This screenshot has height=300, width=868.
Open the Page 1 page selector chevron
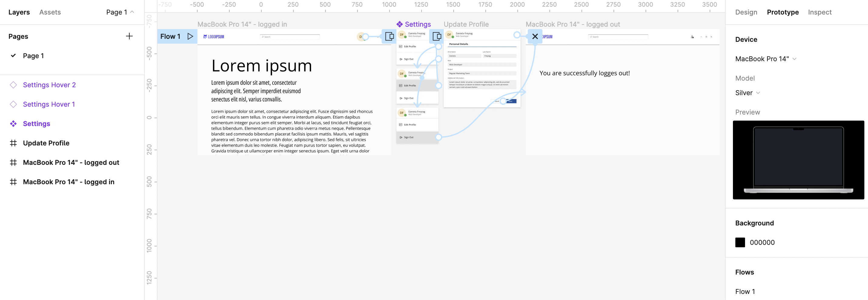pyautogui.click(x=132, y=12)
